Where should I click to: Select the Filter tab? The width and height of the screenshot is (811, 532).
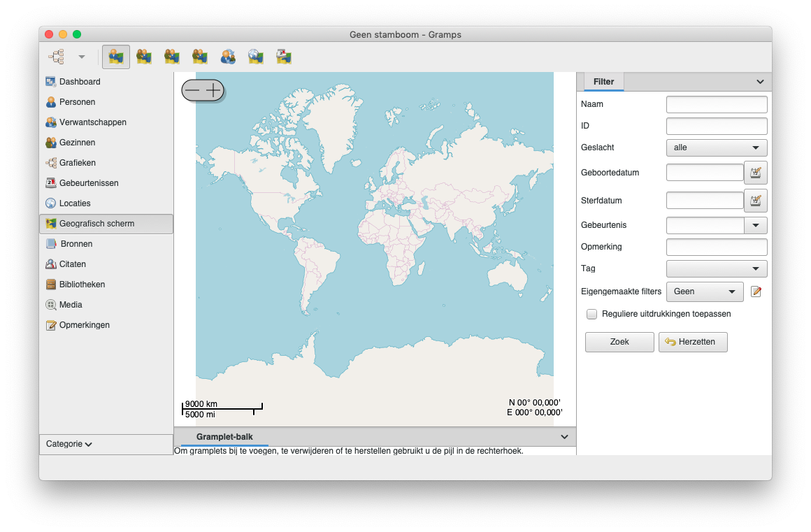603,82
